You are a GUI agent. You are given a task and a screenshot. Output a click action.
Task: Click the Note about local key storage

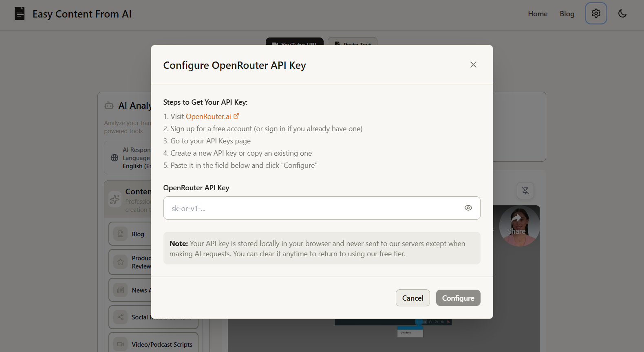coord(322,249)
